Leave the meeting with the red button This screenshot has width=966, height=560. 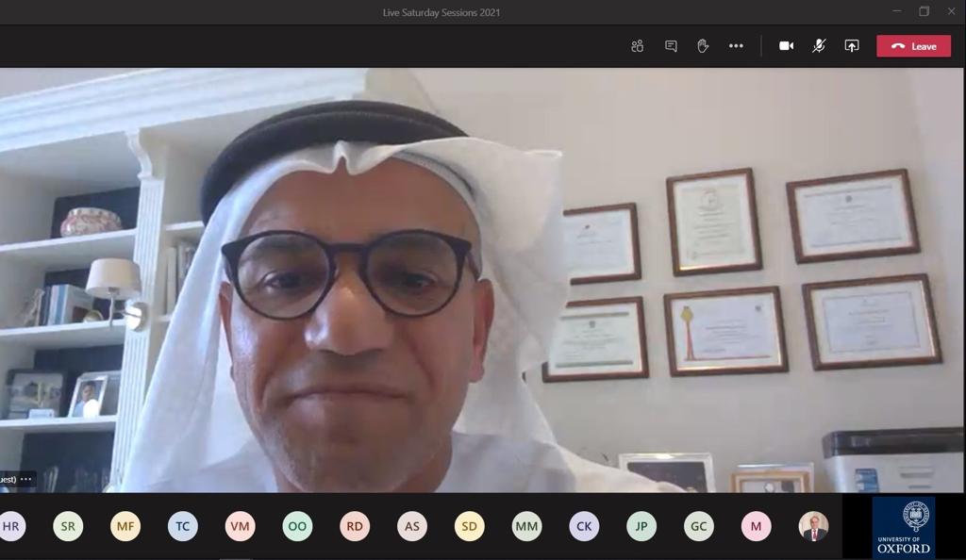click(x=913, y=46)
